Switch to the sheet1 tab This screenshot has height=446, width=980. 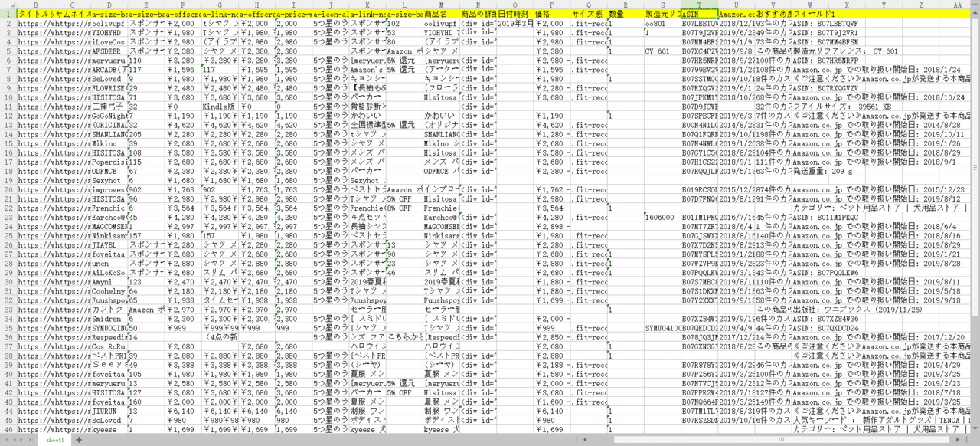pos(54,441)
